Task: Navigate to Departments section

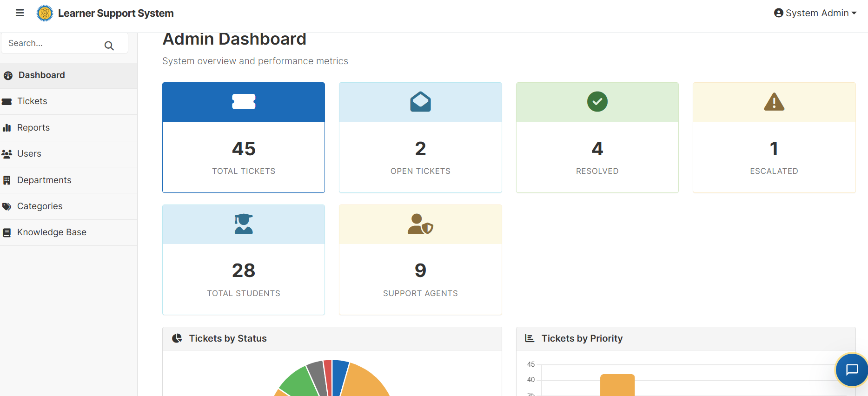Action: (44, 180)
